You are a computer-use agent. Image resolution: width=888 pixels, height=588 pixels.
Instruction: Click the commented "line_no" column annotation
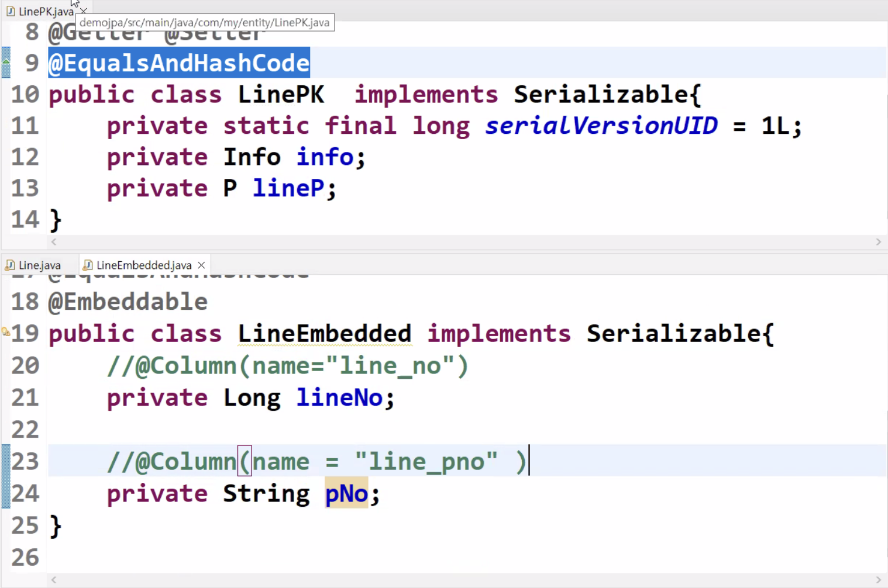click(288, 366)
